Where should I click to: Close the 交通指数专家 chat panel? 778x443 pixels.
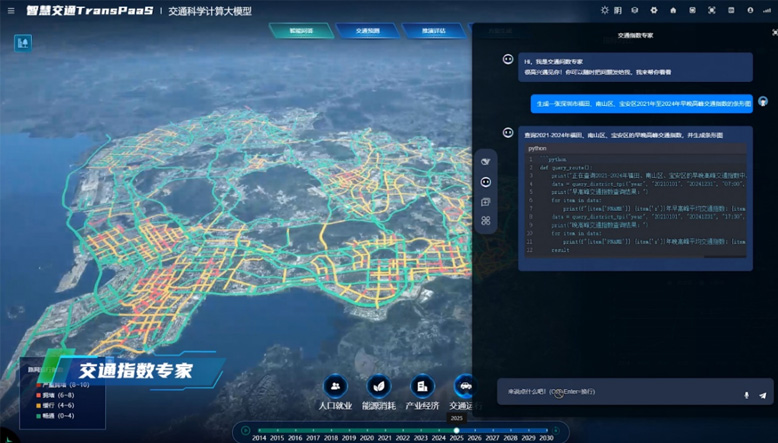point(773,33)
